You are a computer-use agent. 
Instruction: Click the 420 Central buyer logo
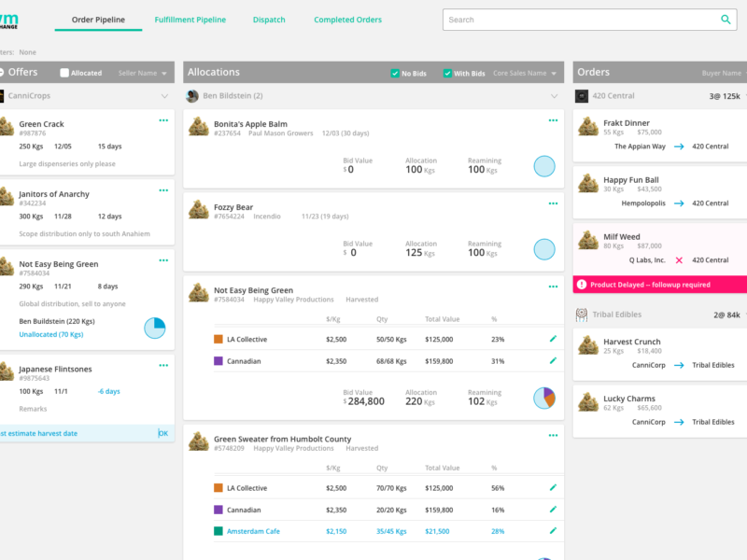coord(581,96)
